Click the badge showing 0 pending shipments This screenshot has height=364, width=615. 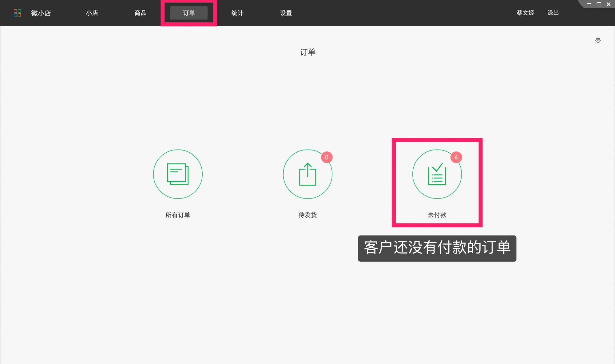point(327,157)
